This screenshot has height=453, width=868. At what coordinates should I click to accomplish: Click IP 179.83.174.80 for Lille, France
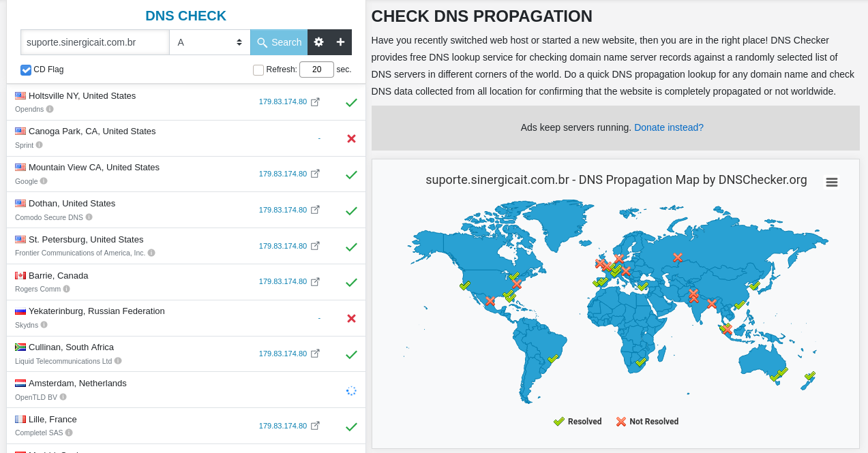283,426
